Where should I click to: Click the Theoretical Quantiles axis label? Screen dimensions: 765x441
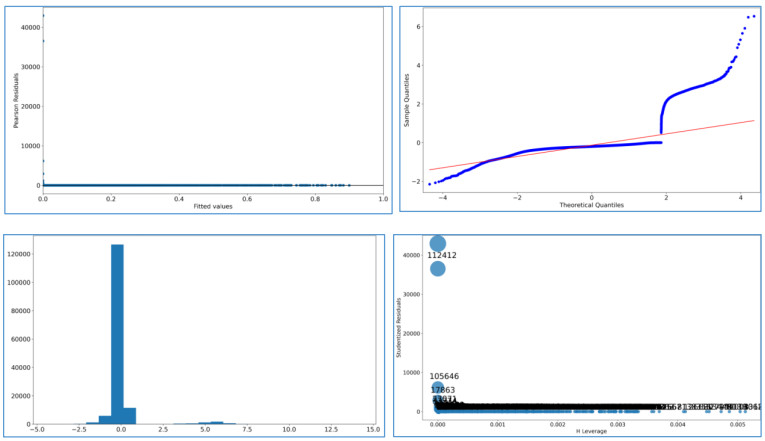pos(591,205)
